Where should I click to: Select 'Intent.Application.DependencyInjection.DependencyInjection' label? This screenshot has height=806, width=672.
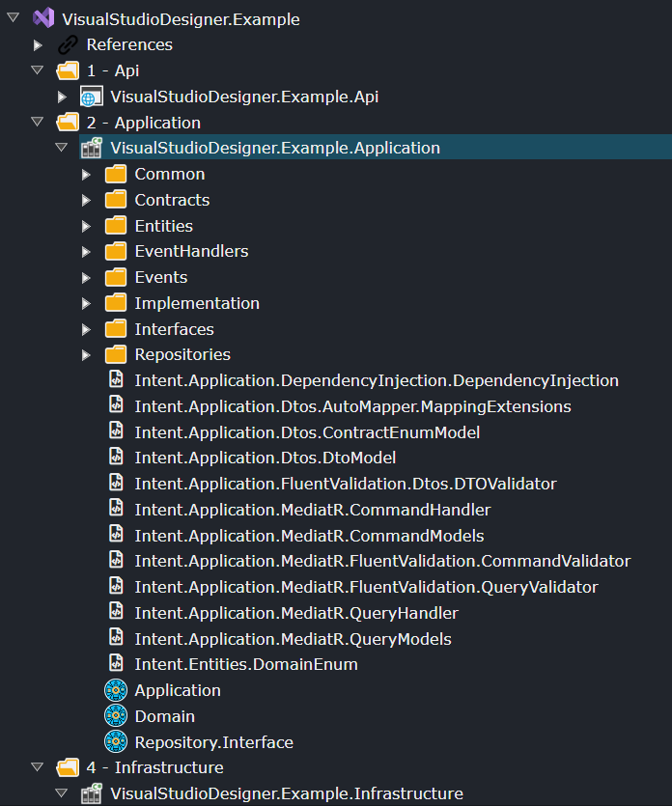tap(377, 380)
